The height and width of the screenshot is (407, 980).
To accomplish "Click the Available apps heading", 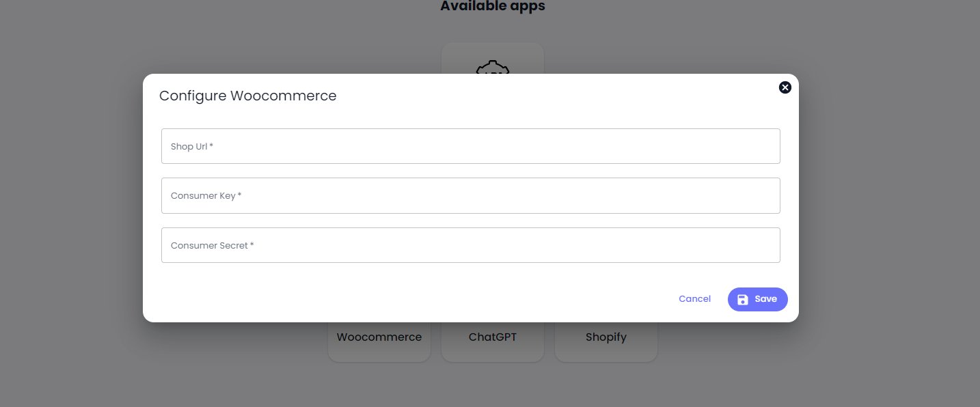I will pos(492,7).
